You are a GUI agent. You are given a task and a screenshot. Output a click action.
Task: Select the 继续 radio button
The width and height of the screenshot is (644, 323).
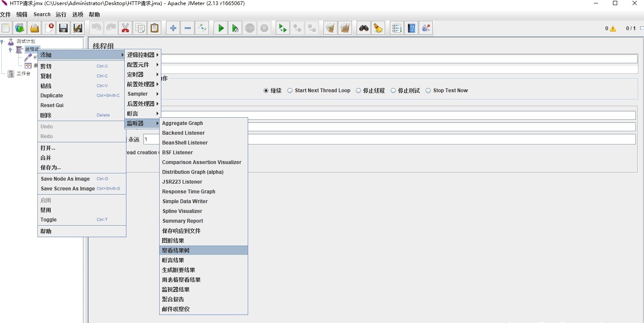pos(266,91)
